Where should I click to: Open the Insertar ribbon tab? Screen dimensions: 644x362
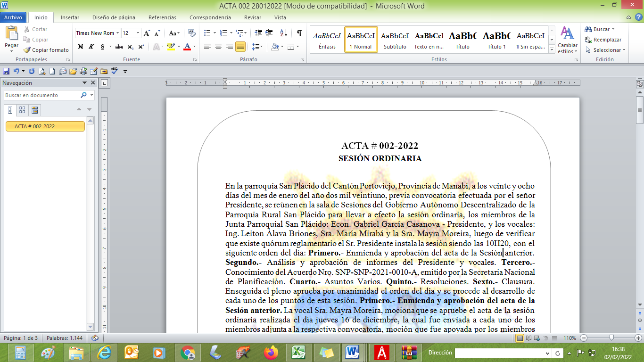pyautogui.click(x=70, y=17)
